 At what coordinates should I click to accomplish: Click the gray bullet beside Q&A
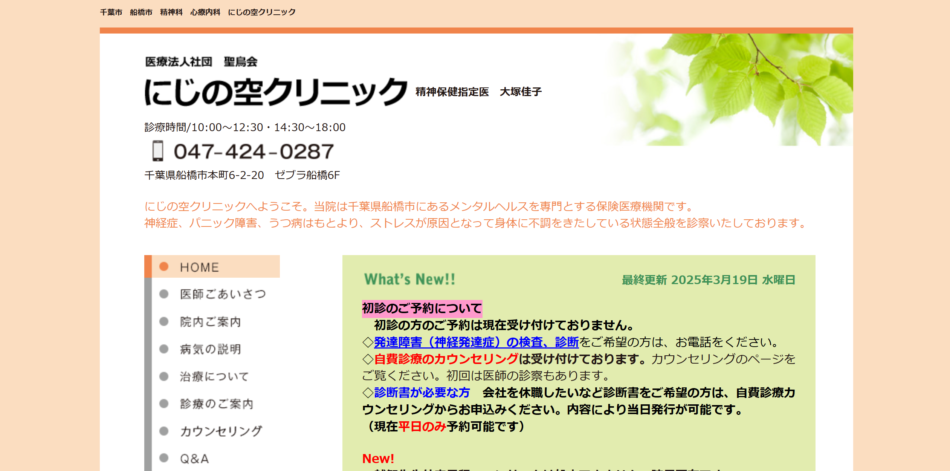(164, 459)
